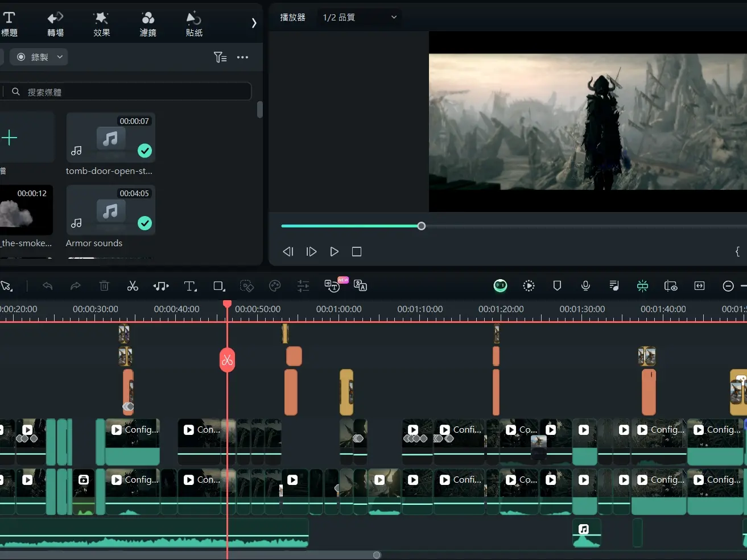Image resolution: width=747 pixels, height=560 pixels.
Task: Click the stop button in the player
Action: coord(357,251)
